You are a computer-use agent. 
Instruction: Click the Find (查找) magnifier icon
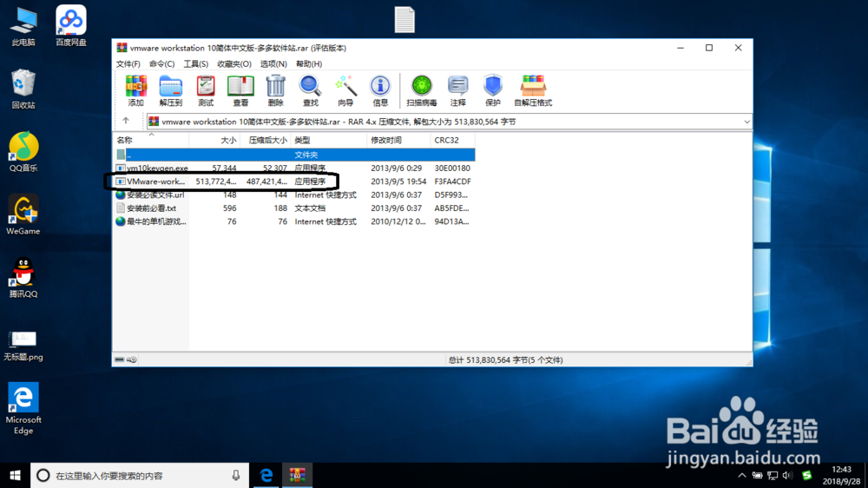(x=310, y=91)
